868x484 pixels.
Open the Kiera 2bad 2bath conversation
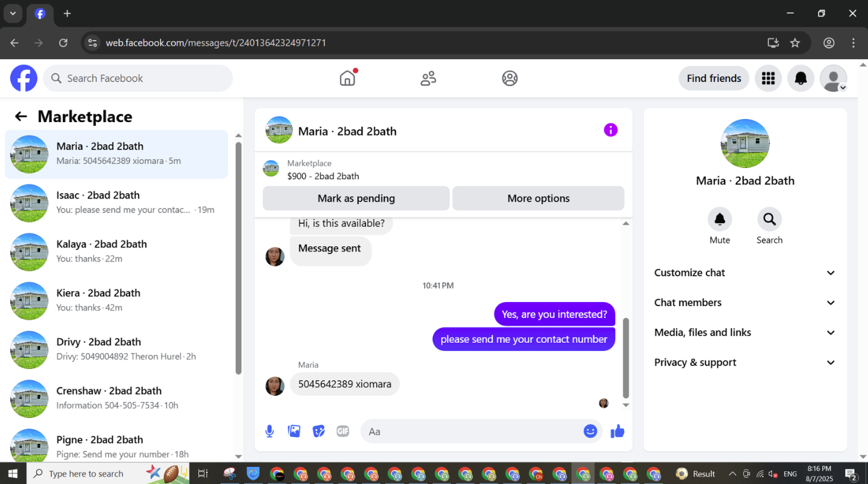pyautogui.click(x=116, y=301)
